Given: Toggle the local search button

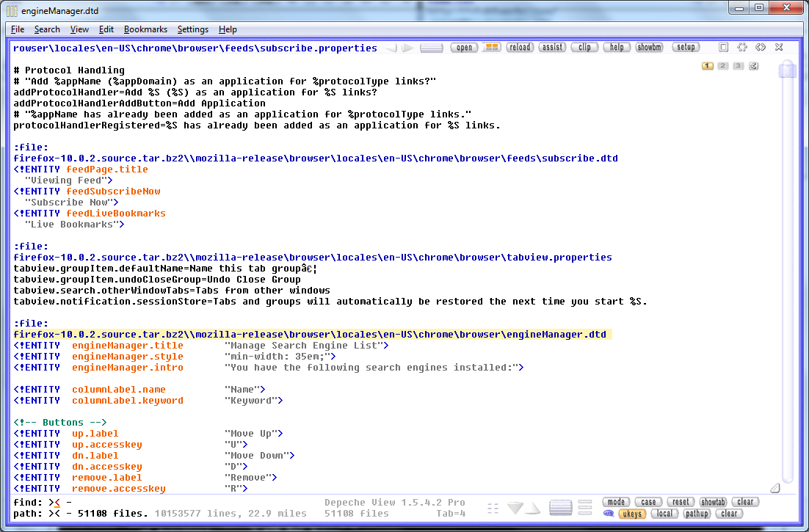Looking at the screenshot, I should [664, 514].
